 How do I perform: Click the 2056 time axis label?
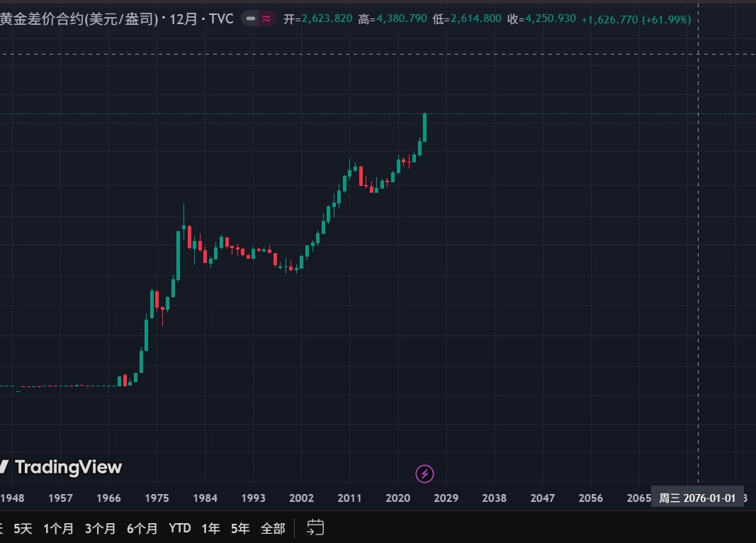[591, 498]
